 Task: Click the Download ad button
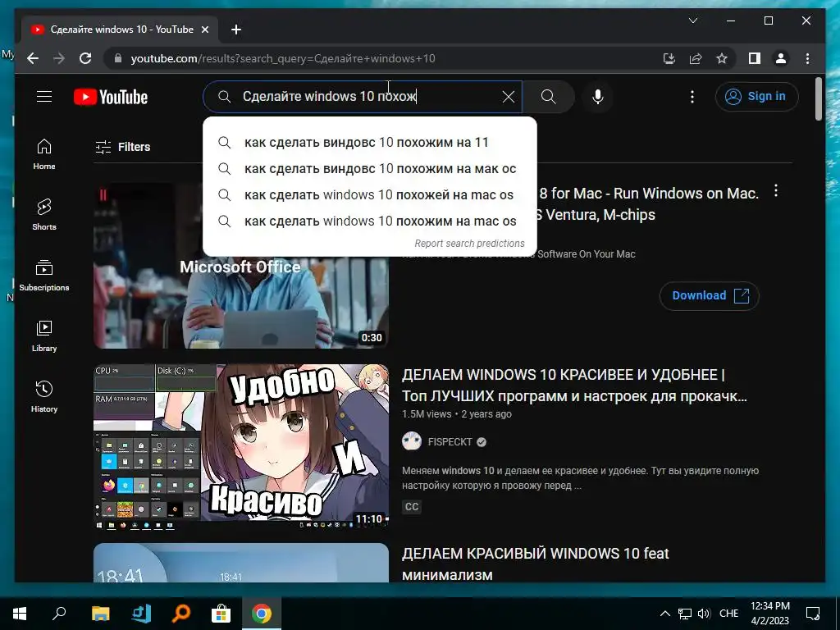[709, 295]
